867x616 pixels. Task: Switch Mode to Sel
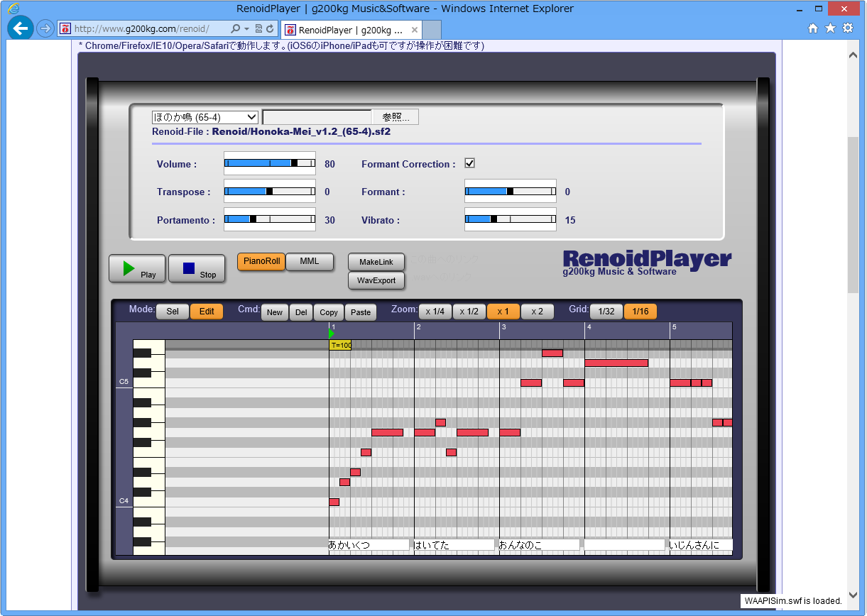click(173, 312)
